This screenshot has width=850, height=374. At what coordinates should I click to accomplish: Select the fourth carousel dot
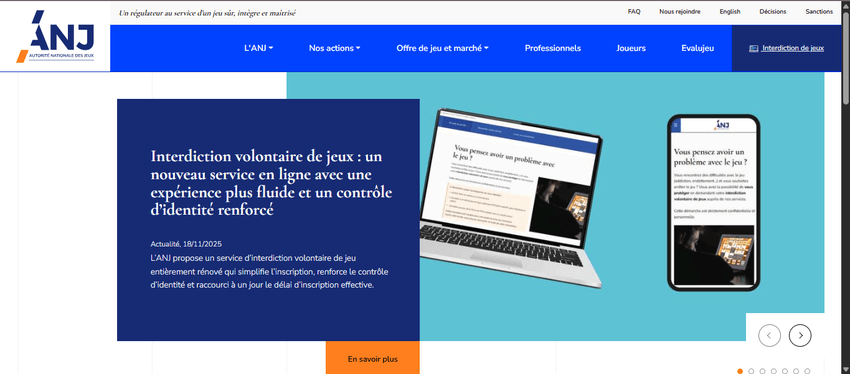(774, 371)
